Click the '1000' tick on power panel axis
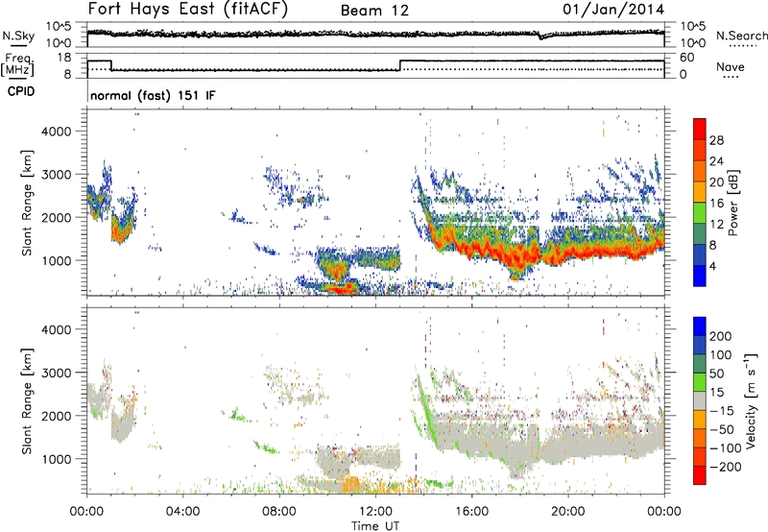The width and height of the screenshot is (768, 532). [x=57, y=260]
